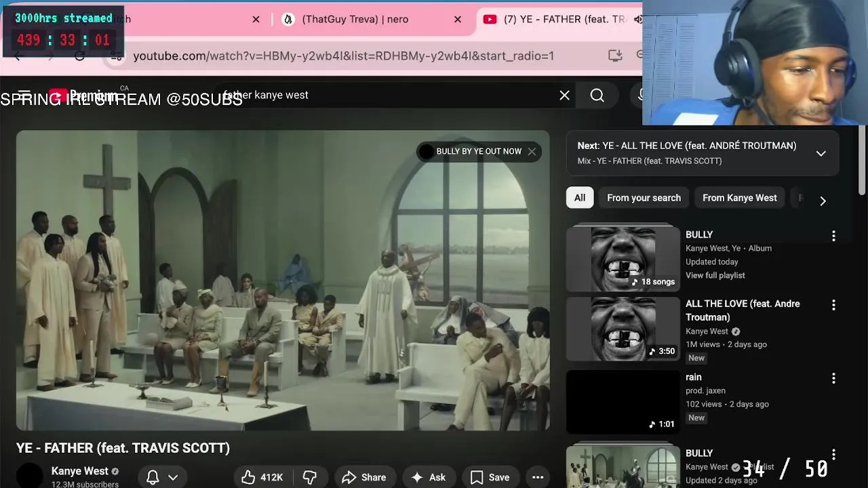Click the notification bell icon
The width and height of the screenshot is (868, 488).
pos(153,477)
